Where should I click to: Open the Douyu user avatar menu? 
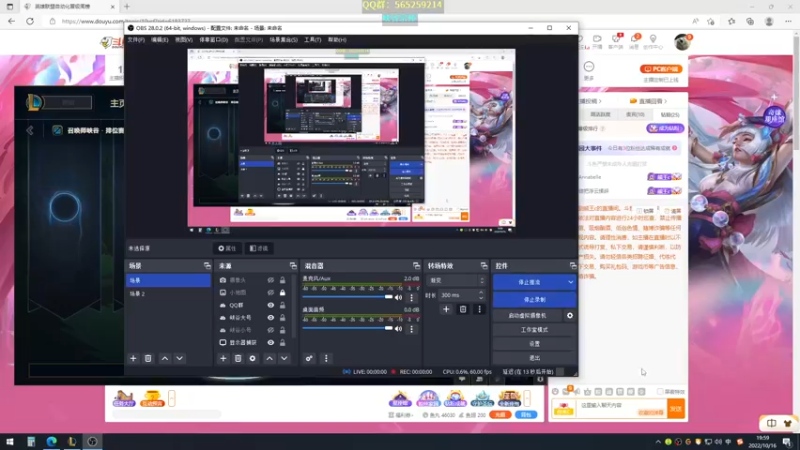pyautogui.click(x=682, y=42)
